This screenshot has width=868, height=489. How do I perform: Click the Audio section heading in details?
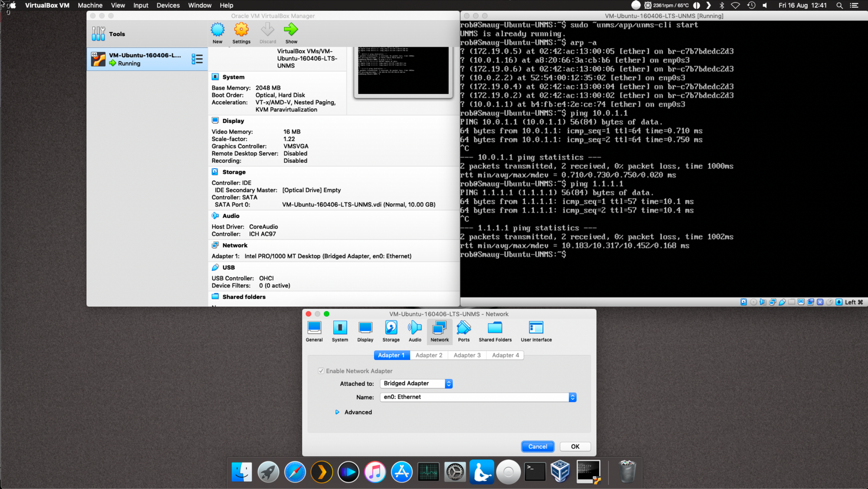coord(231,216)
